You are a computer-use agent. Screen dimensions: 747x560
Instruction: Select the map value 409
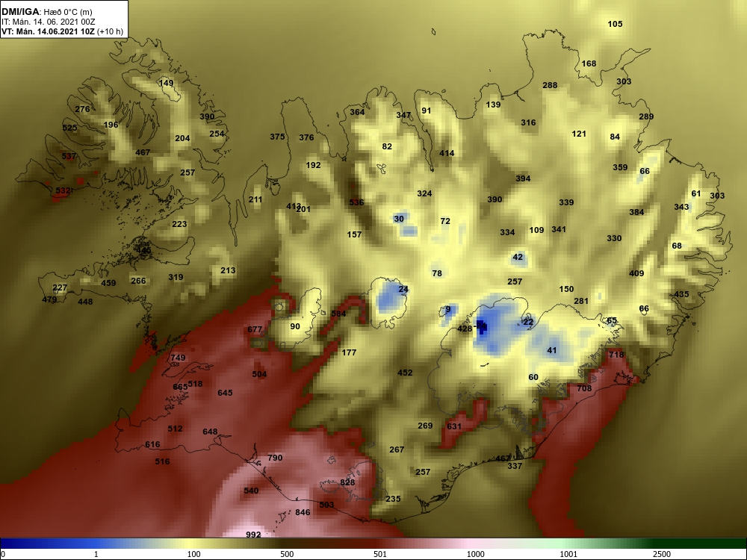[x=636, y=273]
